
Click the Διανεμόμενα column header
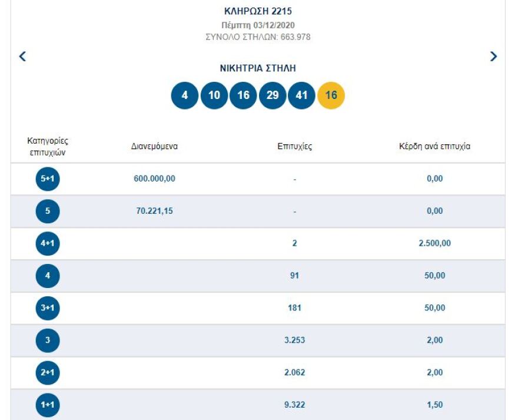154,147
